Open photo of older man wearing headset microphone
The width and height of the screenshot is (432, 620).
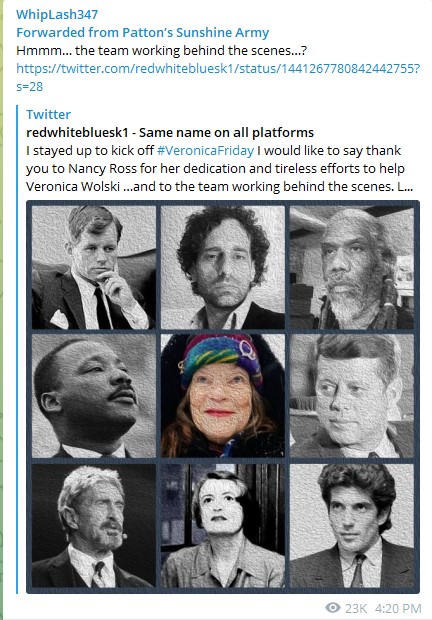(94, 525)
